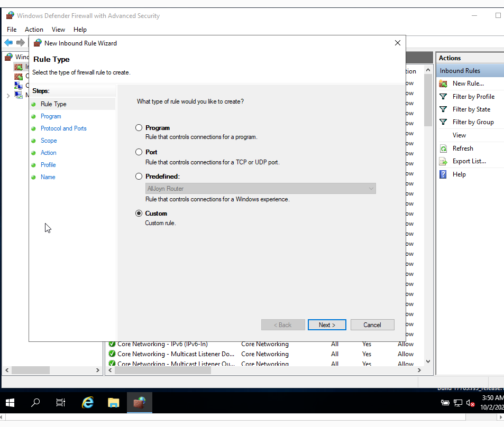The height and width of the screenshot is (427, 504).
Task: Click the Refresh icon in Actions pane
Action: click(x=443, y=148)
